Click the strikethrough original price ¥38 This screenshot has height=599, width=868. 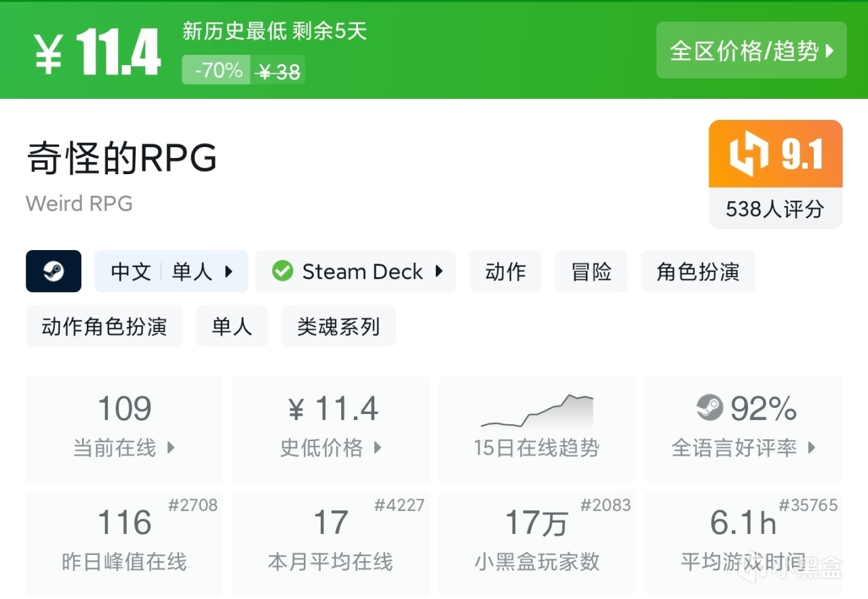278,70
